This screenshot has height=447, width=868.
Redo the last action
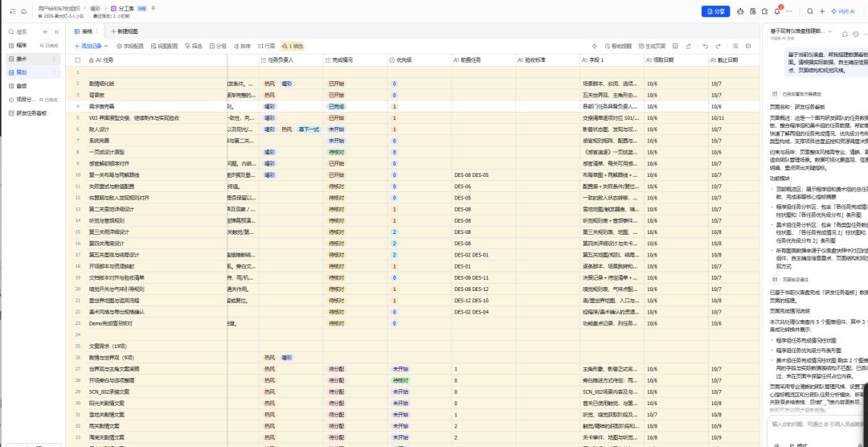coord(718,46)
